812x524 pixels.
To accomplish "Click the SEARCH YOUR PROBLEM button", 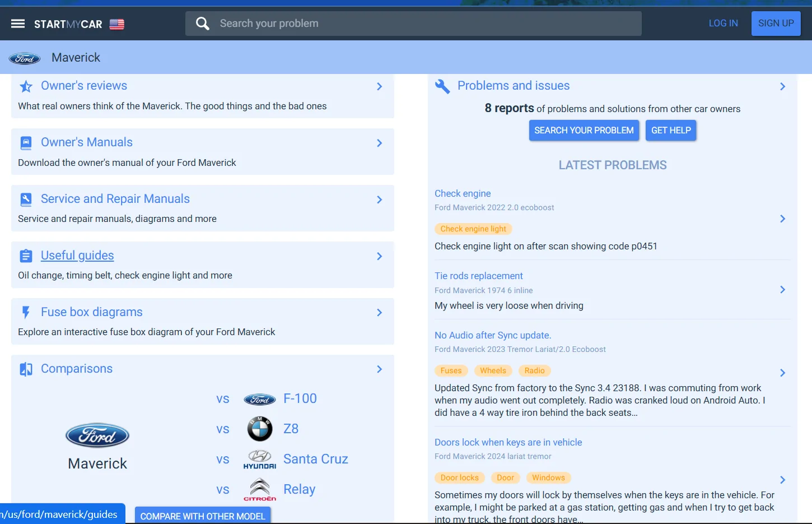I will point(584,131).
